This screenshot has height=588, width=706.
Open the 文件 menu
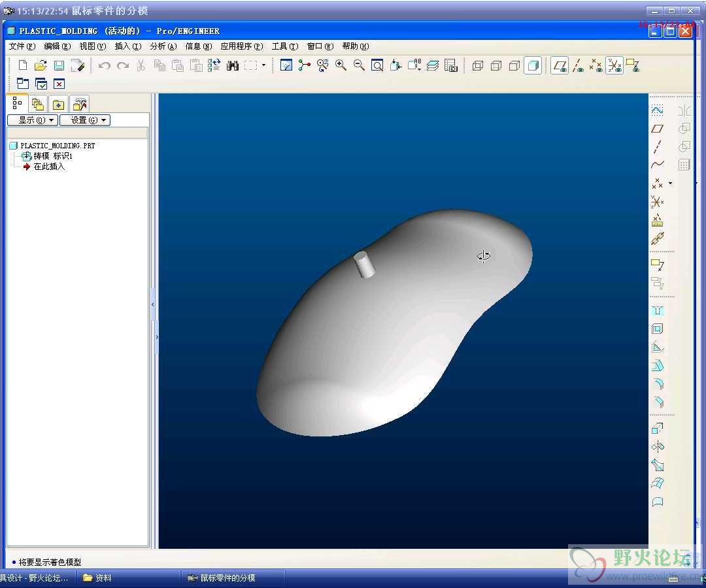point(22,46)
